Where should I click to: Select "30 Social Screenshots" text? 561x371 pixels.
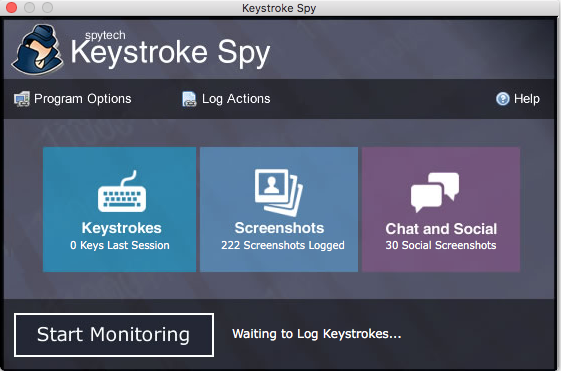coord(441,245)
